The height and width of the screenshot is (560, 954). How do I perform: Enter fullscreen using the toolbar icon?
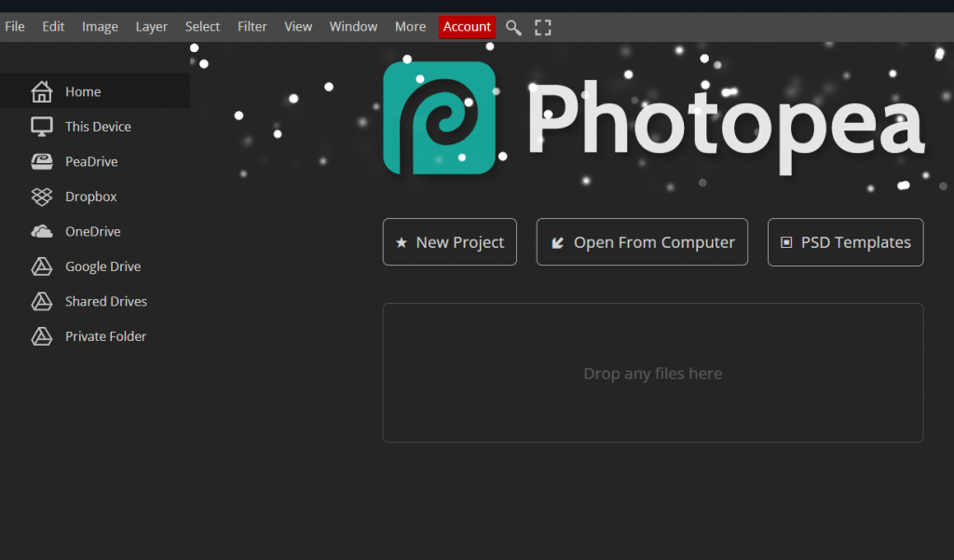pyautogui.click(x=543, y=27)
